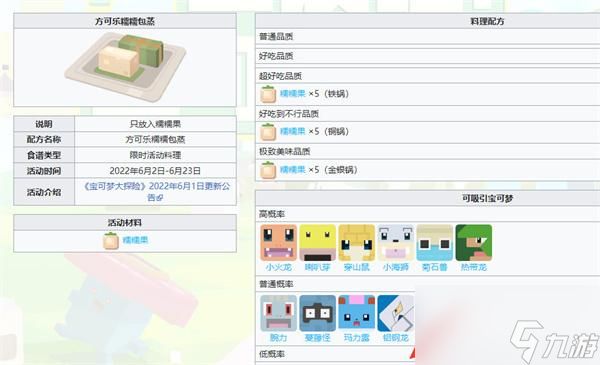600x365 pixels.
Task: Open 糯糯果 link beside ×5（金银锅）
Action: [293, 169]
